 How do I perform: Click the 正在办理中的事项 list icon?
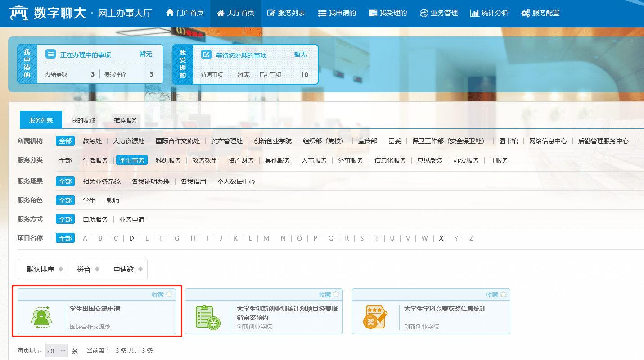51,55
